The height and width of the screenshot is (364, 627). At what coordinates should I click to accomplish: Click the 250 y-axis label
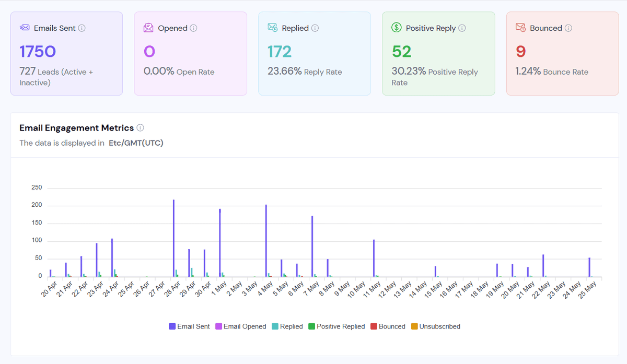[x=37, y=188]
